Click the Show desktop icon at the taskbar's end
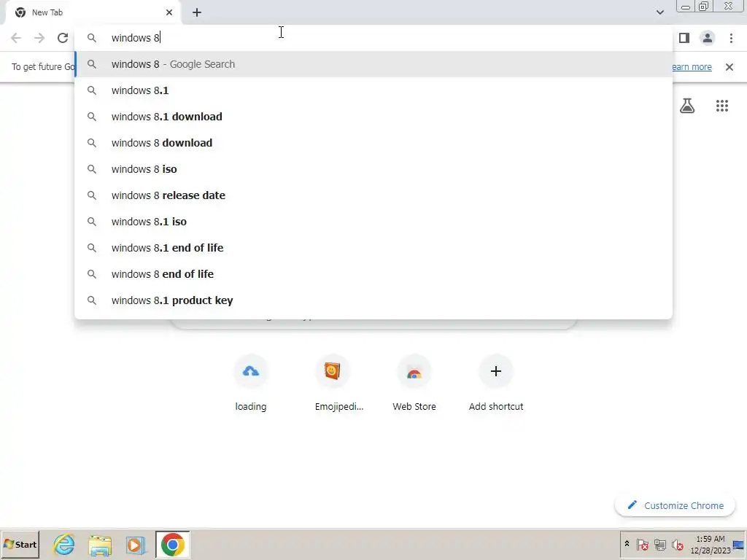The height and width of the screenshot is (560, 747). (740, 545)
